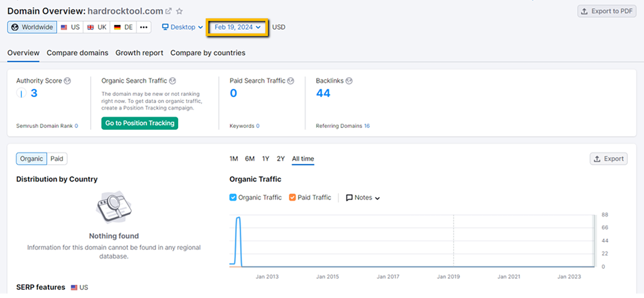644x298 pixels.
Task: Click the Authority Score globe info icon
Action: [x=68, y=81]
